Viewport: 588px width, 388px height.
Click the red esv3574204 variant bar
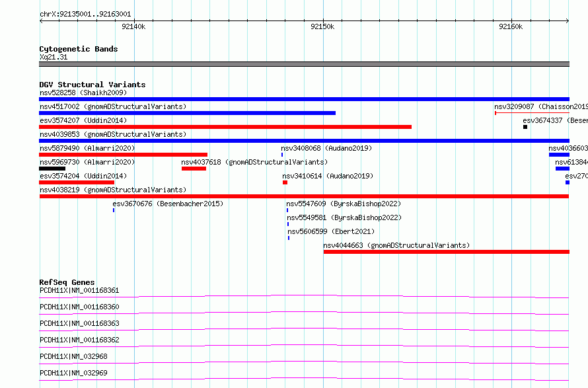click(x=77, y=182)
